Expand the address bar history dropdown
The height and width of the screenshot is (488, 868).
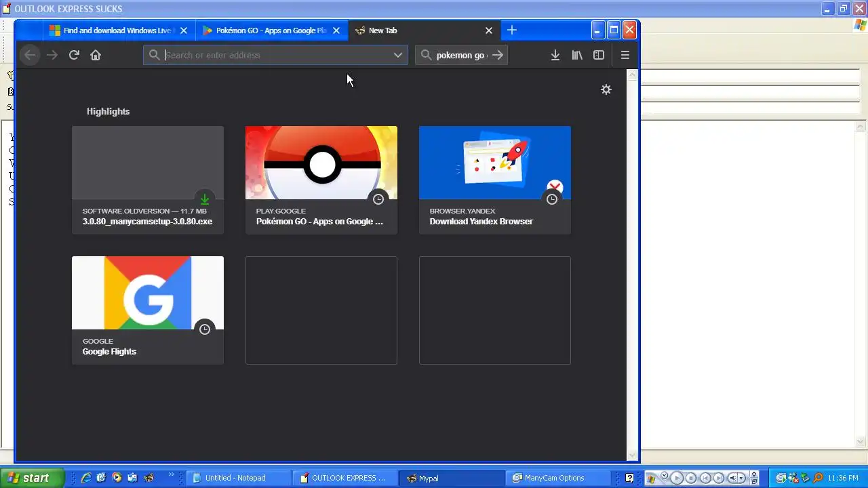pos(398,55)
